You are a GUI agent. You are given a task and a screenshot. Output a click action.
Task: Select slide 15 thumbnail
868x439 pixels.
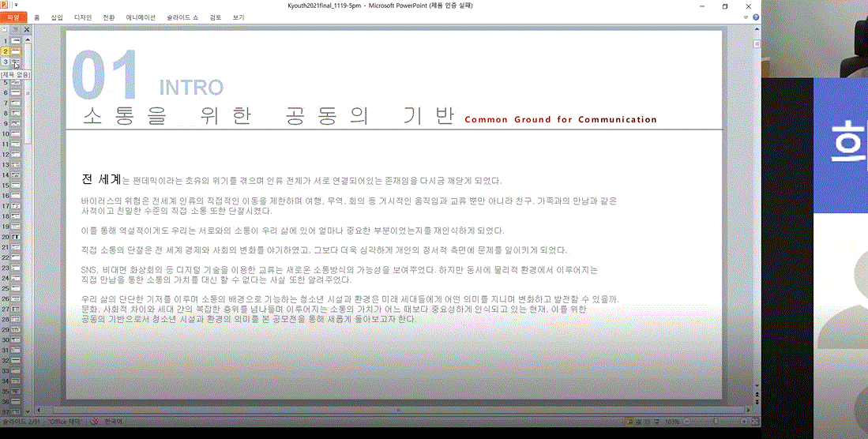point(16,186)
